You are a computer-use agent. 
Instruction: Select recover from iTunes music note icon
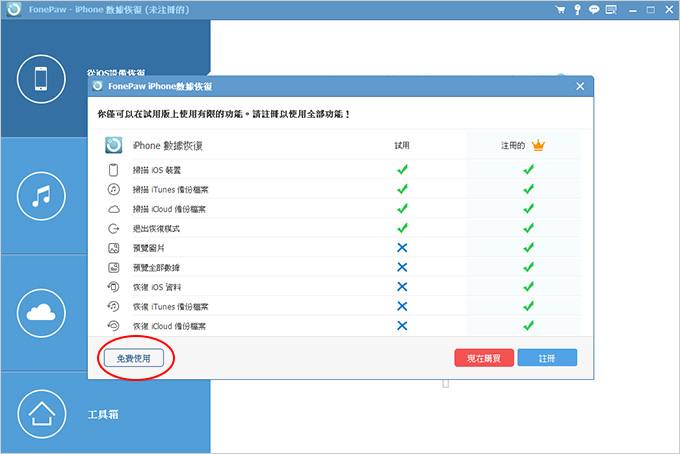[x=41, y=196]
